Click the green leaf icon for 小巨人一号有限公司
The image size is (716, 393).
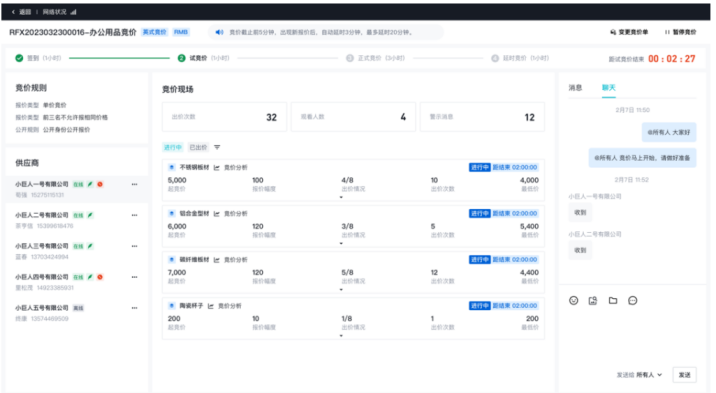[x=90, y=184]
